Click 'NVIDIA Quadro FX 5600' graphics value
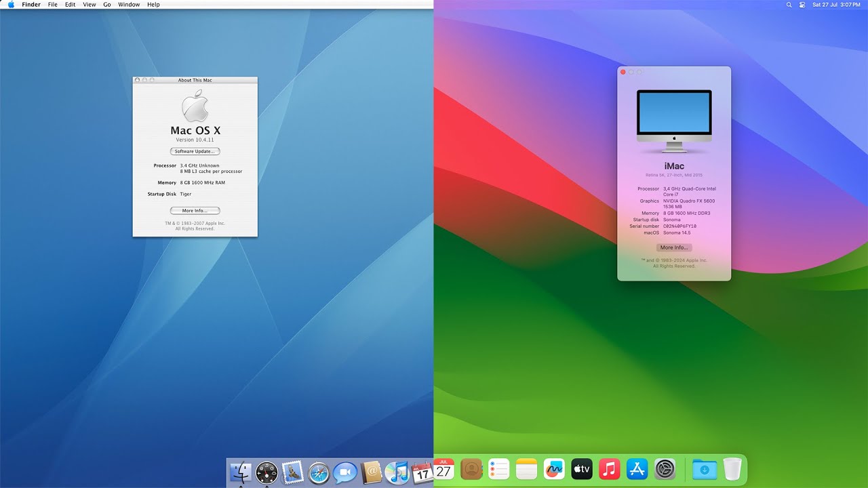The height and width of the screenshot is (488, 868). (689, 201)
